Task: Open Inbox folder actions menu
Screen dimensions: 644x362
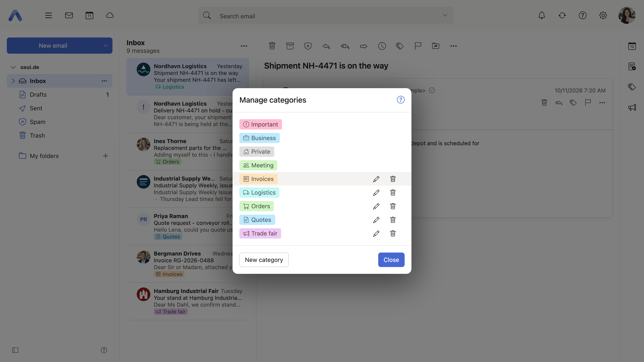Action: pos(104,81)
